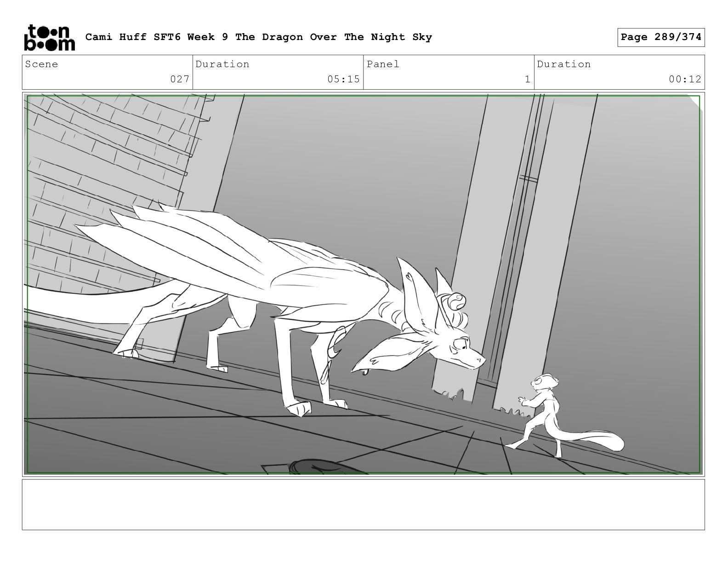Click the 'Scene' header label

click(42, 64)
